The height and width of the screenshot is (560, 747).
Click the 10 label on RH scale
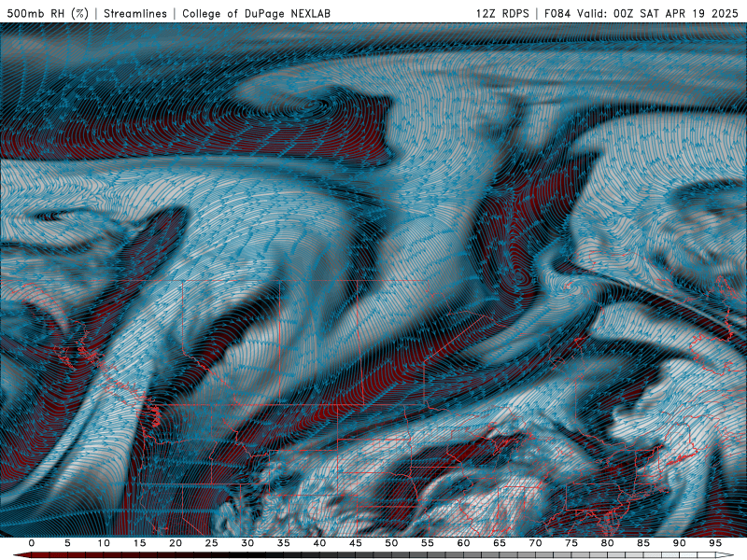point(104,543)
